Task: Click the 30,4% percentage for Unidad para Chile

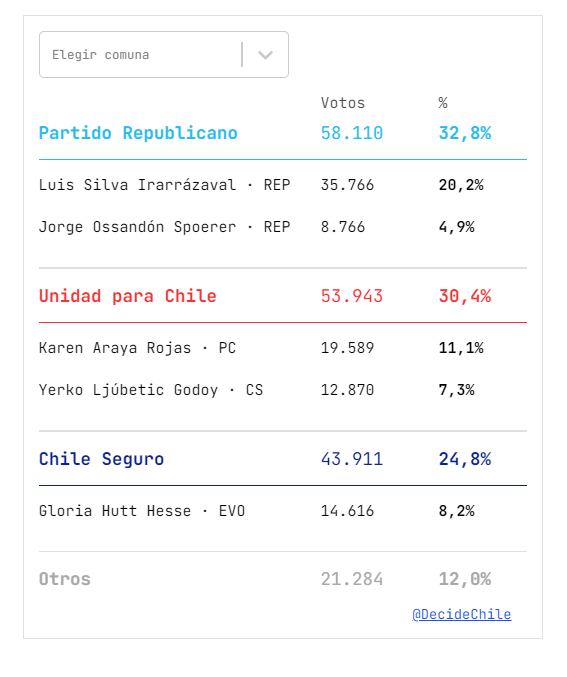Action: coord(465,296)
